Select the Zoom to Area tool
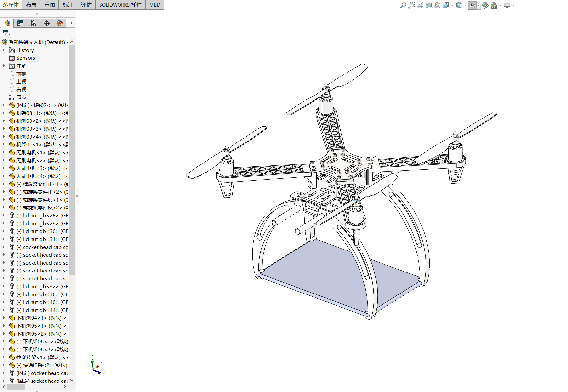 point(411,5)
